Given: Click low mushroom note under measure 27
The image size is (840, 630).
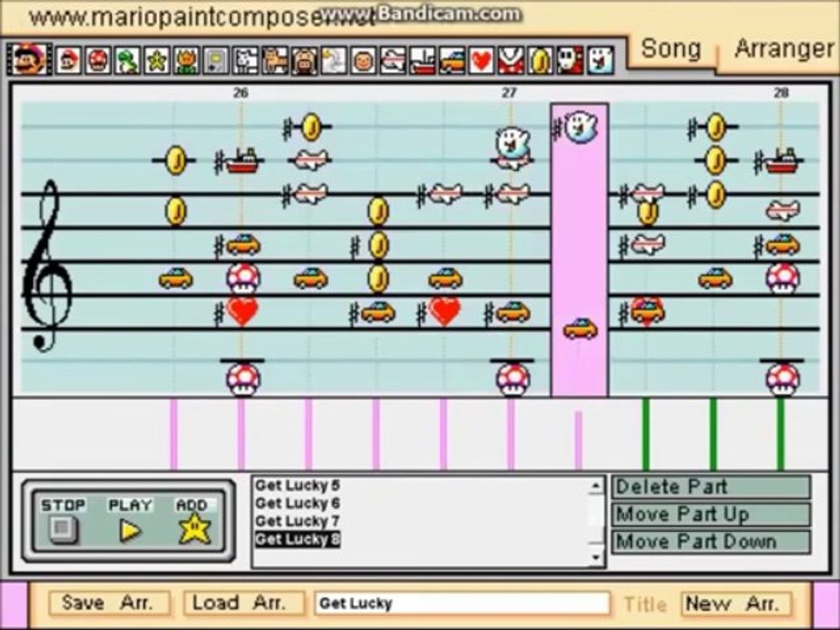Looking at the screenshot, I should click(513, 379).
